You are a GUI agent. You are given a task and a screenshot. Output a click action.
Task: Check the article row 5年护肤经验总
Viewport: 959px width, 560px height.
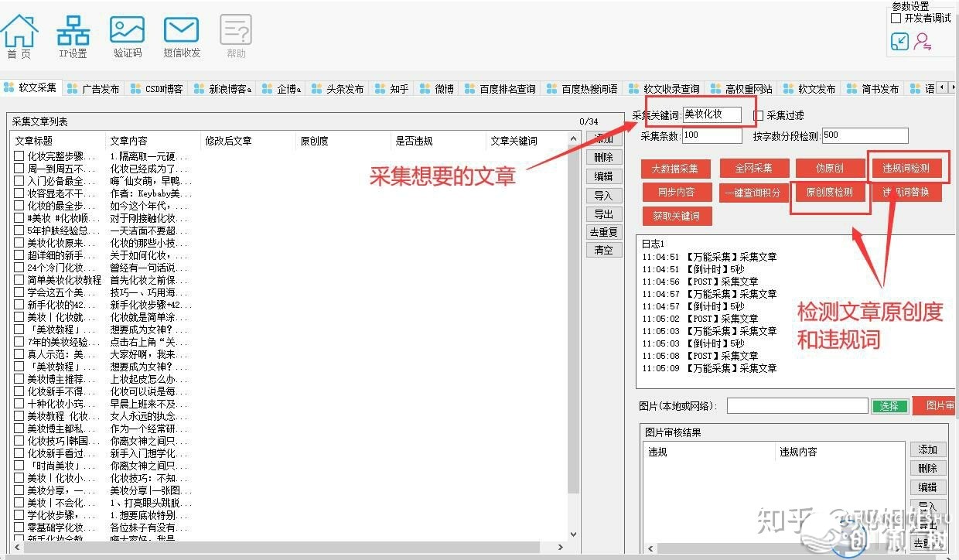tap(19, 230)
